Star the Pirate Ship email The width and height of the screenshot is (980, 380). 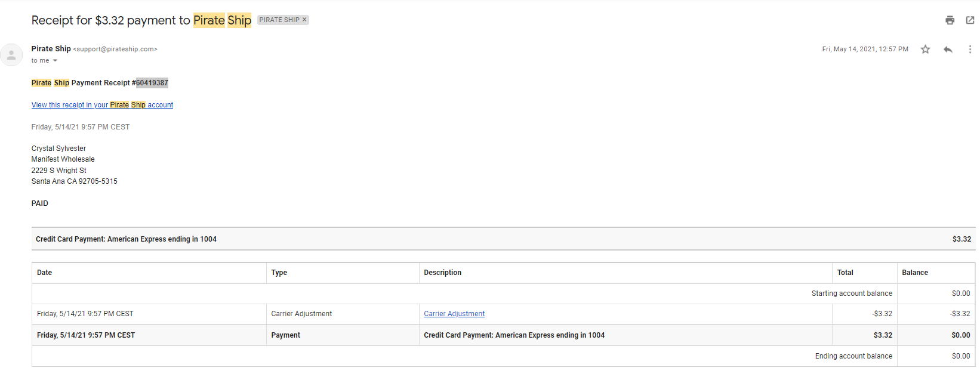tap(925, 50)
